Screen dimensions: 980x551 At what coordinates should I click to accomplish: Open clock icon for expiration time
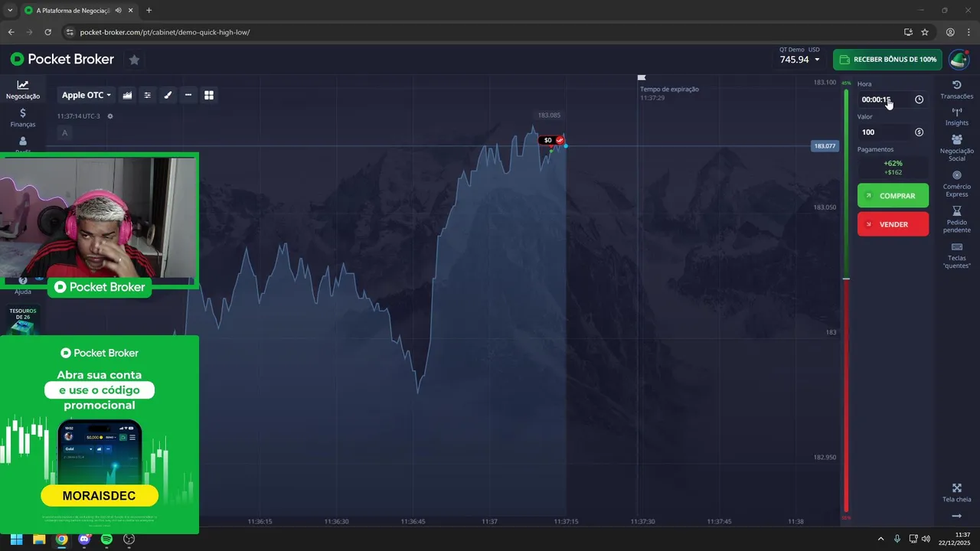[919, 99]
